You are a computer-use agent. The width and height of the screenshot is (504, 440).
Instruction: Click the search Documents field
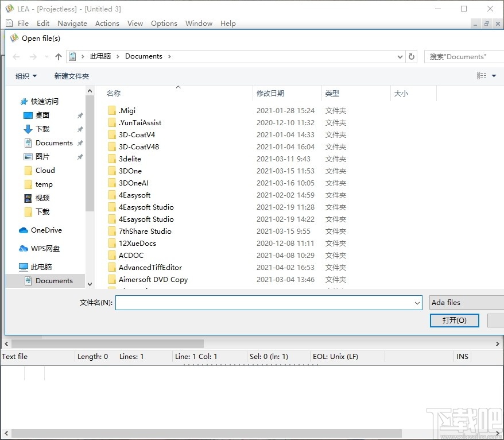(x=464, y=57)
